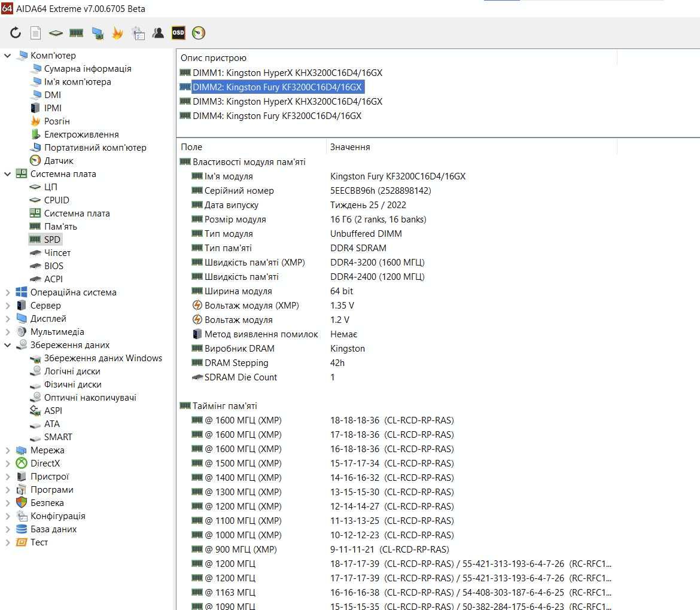Open the Пам'ять tree item

pos(60,227)
